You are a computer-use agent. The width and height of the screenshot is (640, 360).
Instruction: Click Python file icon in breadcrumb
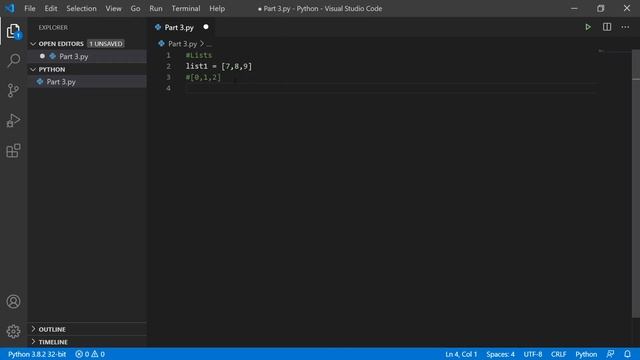[x=162, y=44]
